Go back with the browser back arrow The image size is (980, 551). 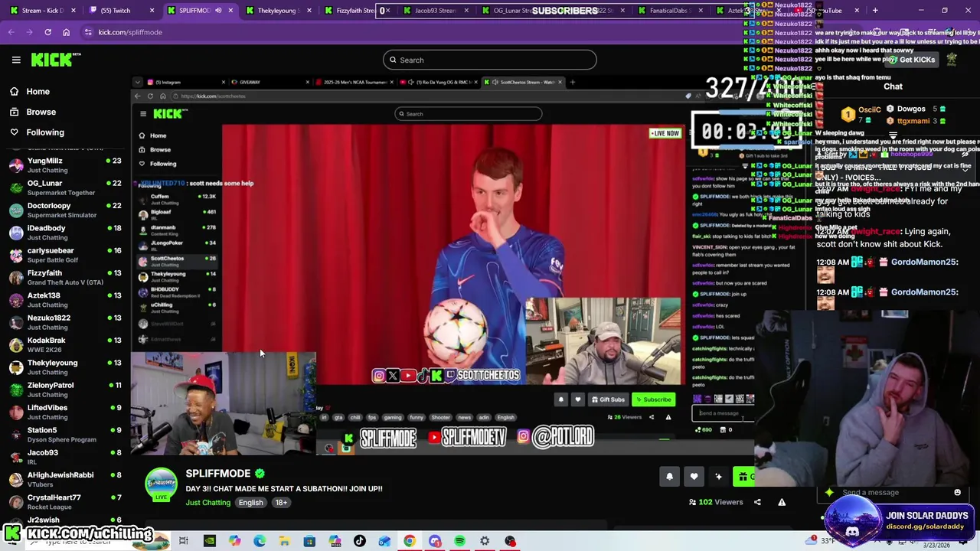(11, 32)
